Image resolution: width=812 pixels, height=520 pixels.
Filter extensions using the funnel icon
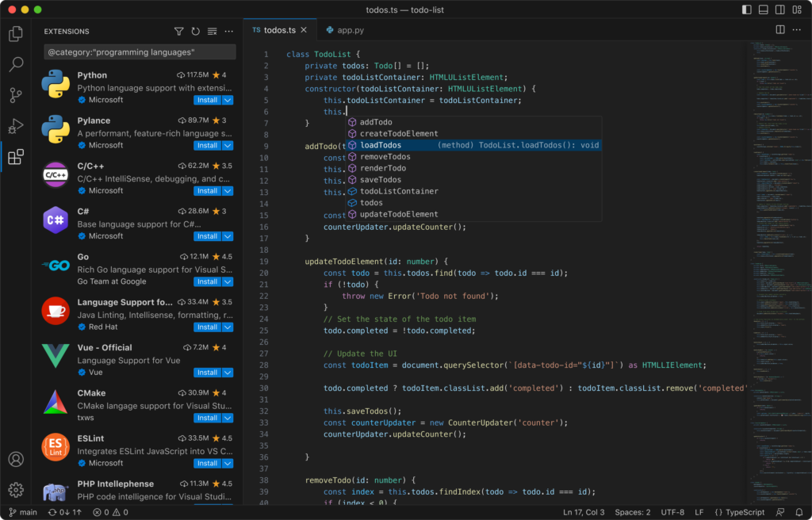coord(179,31)
